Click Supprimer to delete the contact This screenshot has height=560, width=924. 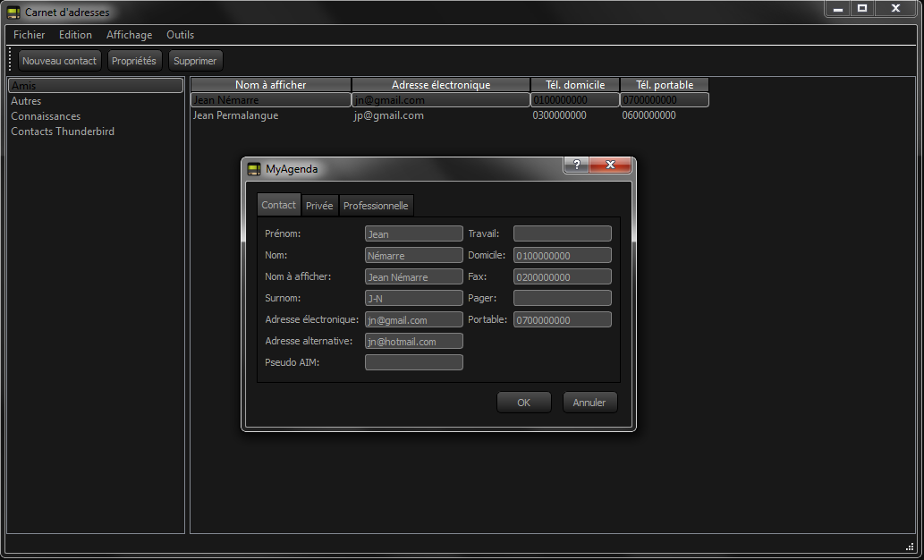(195, 61)
